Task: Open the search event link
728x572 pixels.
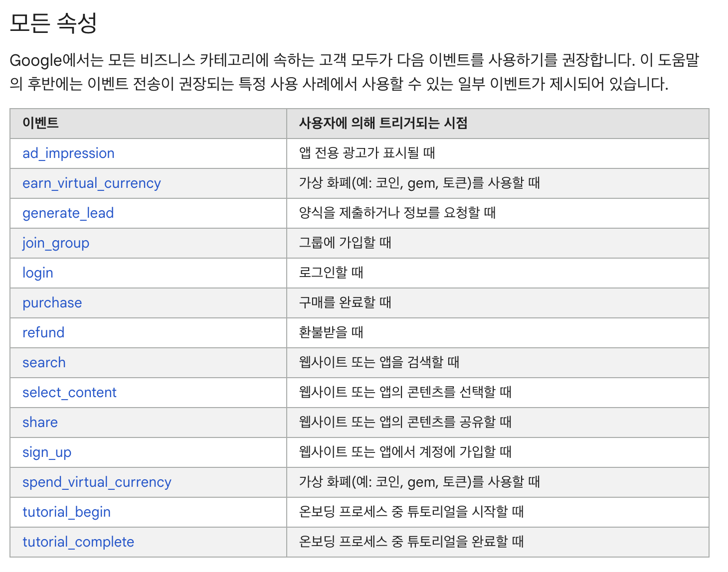Action: [44, 363]
